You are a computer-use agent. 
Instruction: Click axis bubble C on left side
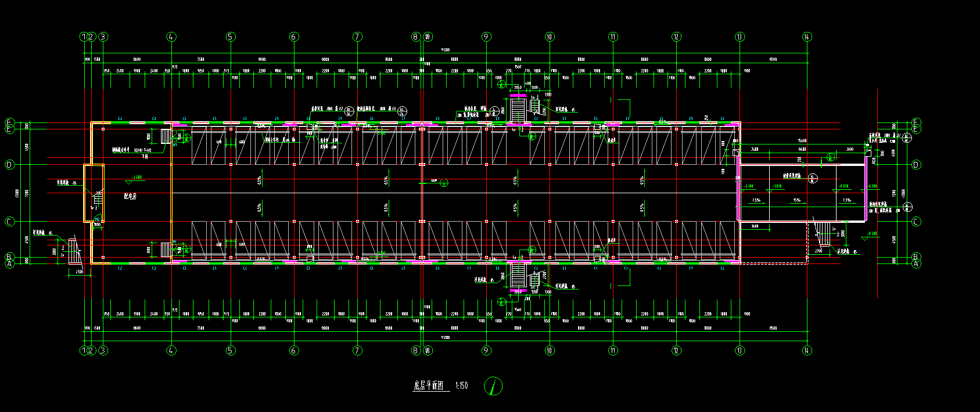(9, 222)
